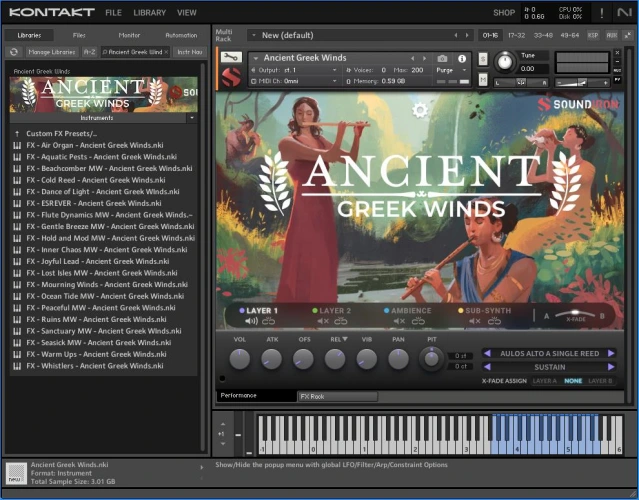The height and width of the screenshot is (500, 639).
Task: Open the instrument wrench edit icon
Action: (x=231, y=58)
